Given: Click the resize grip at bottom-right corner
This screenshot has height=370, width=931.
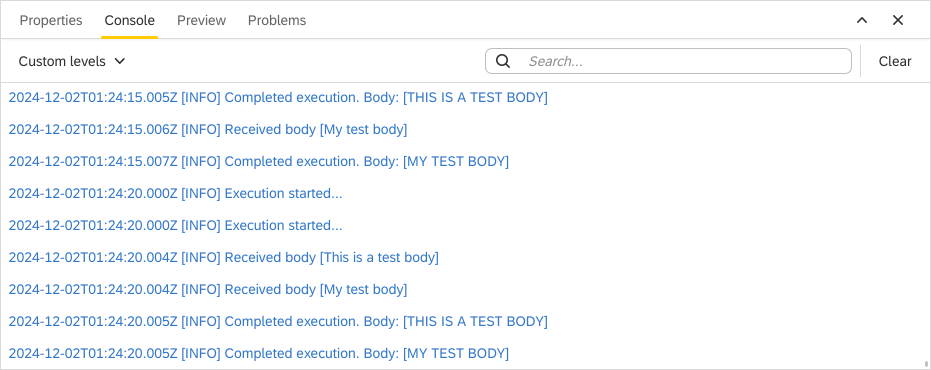Looking at the screenshot, I should point(926,363).
